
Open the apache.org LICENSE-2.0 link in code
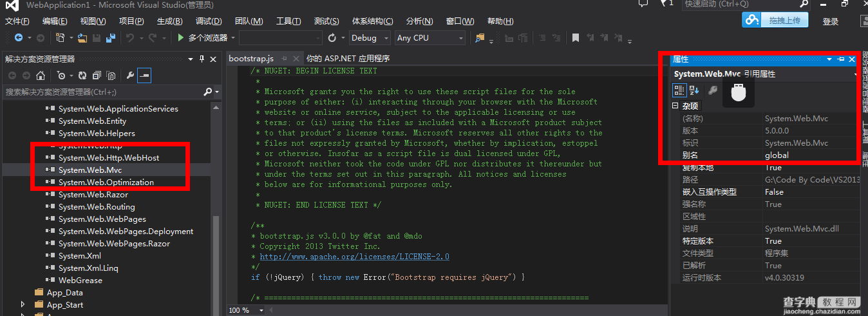tap(354, 256)
